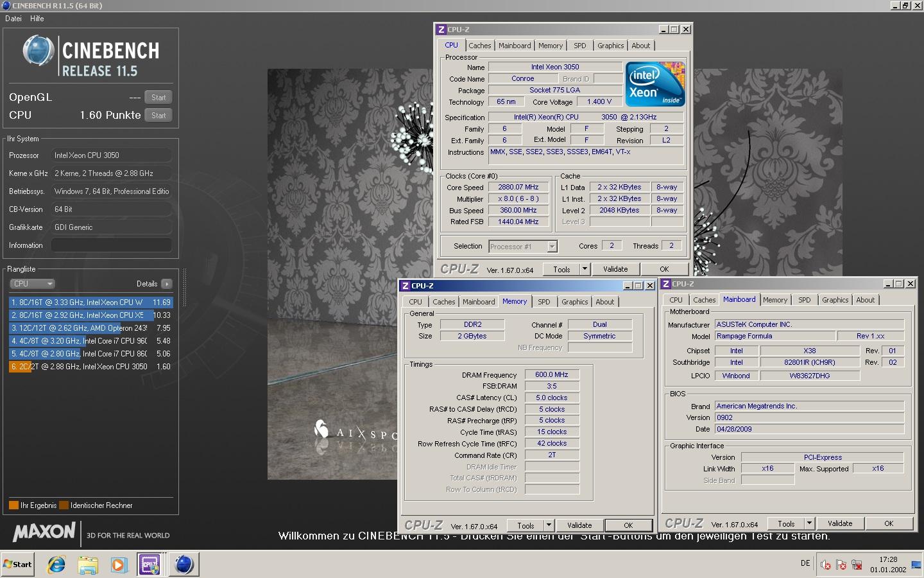Click the Identischer Rechner brown legend swatch
The width and height of the screenshot is (924, 578).
click(x=64, y=505)
